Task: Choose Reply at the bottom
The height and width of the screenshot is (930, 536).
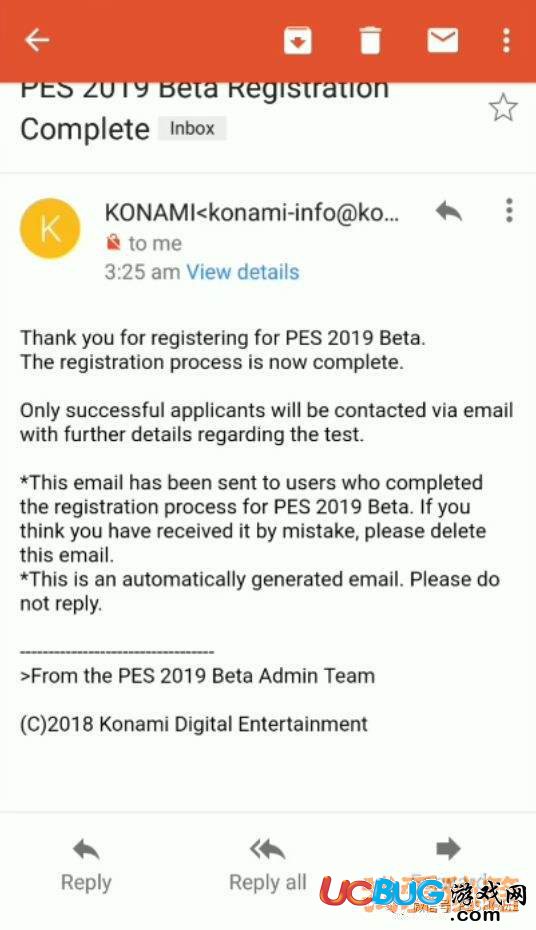Action: tap(86, 864)
